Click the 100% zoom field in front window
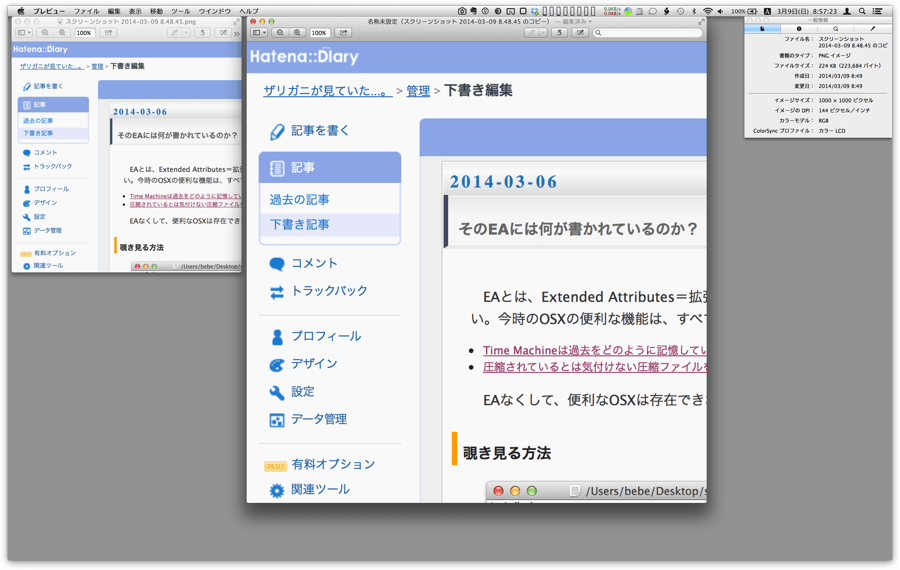The height and width of the screenshot is (570, 900). pyautogui.click(x=319, y=33)
